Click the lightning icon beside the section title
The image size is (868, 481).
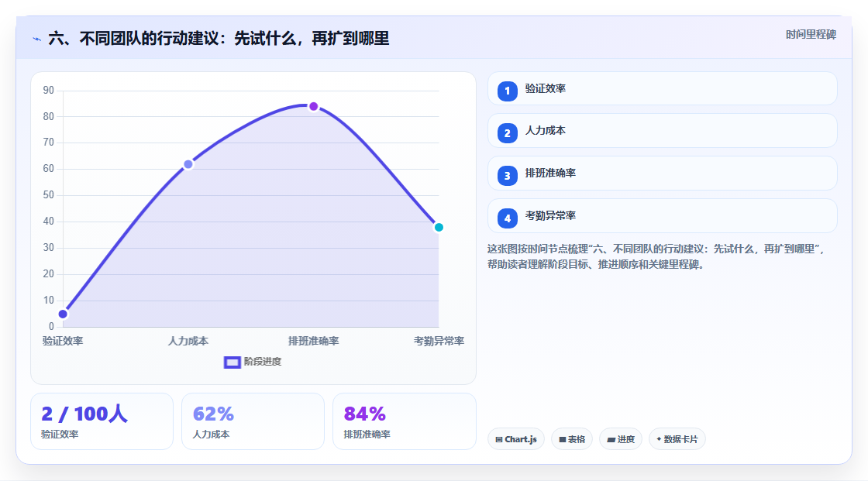click(x=37, y=39)
